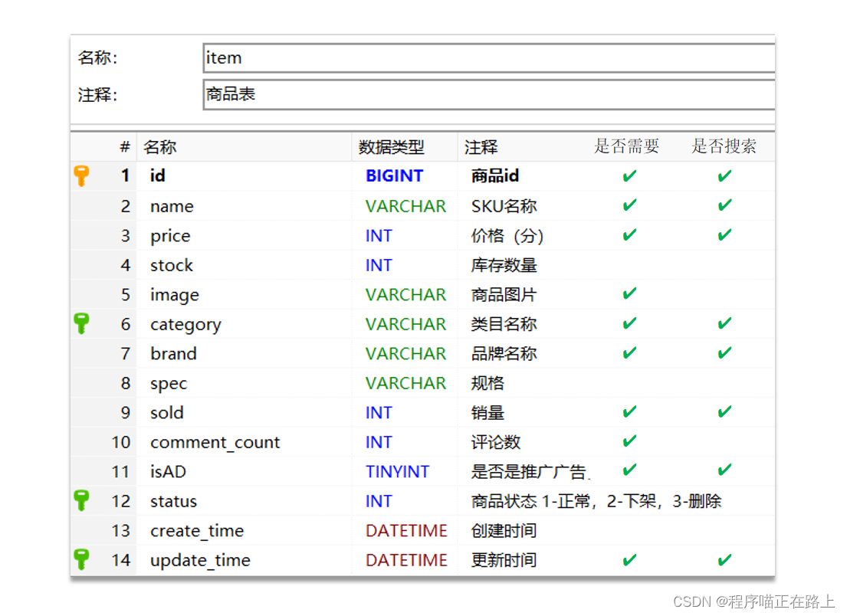The height and width of the screenshot is (616, 847).
Task: Select the VARCHAR data type of category
Action: [405, 324]
